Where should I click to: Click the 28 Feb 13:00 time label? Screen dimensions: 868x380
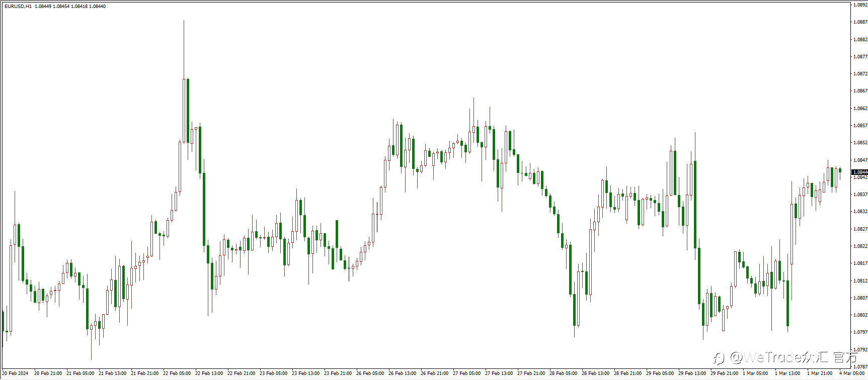[595, 373]
